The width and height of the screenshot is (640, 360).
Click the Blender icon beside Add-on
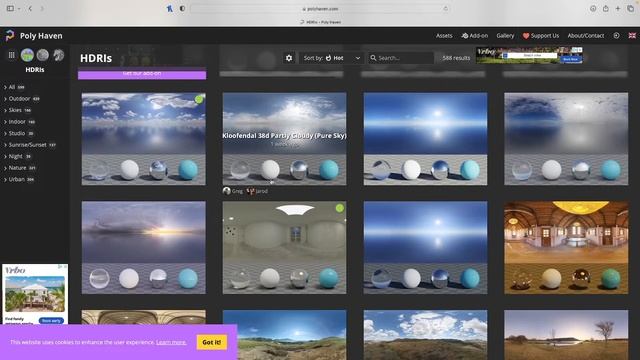pyautogui.click(x=464, y=36)
